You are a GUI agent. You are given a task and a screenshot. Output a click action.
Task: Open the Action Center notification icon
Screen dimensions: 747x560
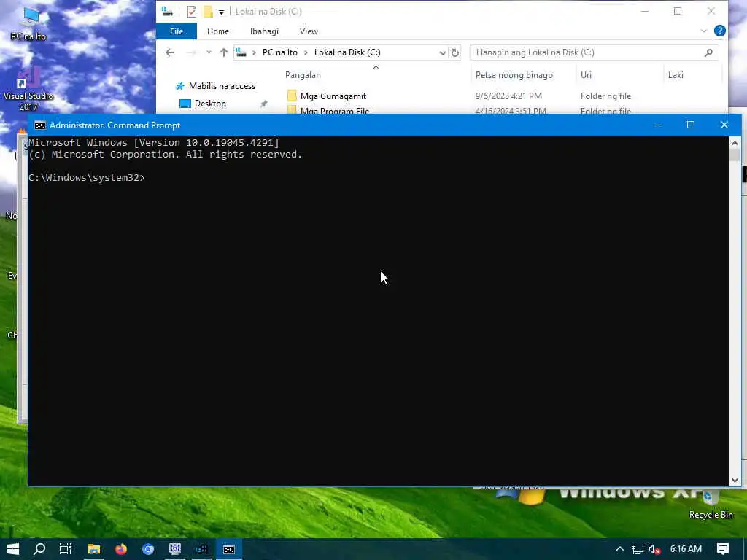point(723,549)
